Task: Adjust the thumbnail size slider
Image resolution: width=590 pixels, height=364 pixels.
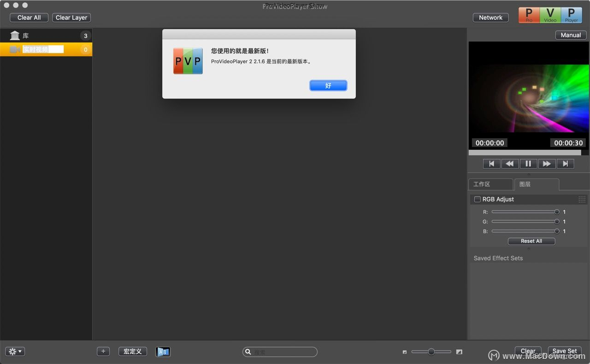Action: (431, 352)
